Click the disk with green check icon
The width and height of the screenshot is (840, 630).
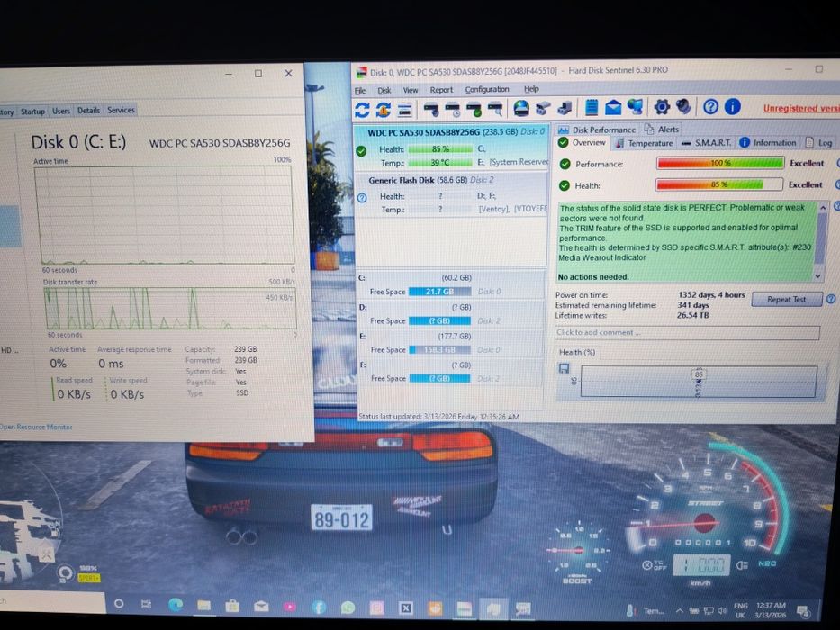click(x=474, y=109)
